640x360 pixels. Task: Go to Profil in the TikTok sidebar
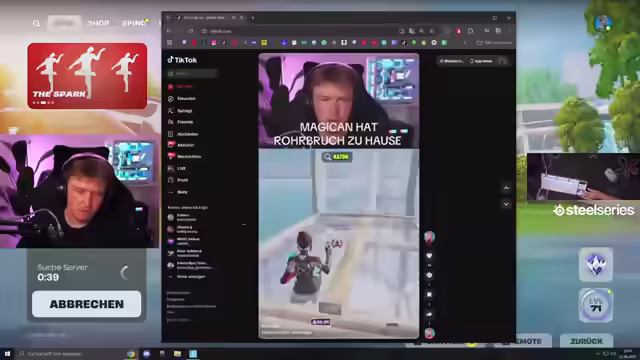pyautogui.click(x=178, y=180)
